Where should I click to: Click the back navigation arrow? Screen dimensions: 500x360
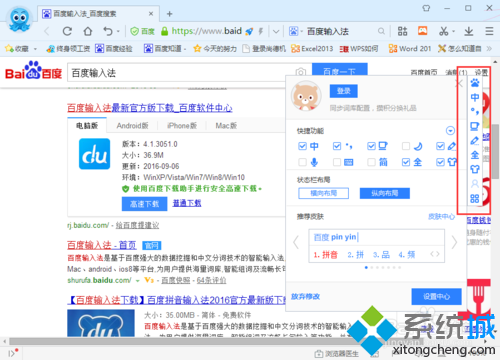tap(47, 31)
